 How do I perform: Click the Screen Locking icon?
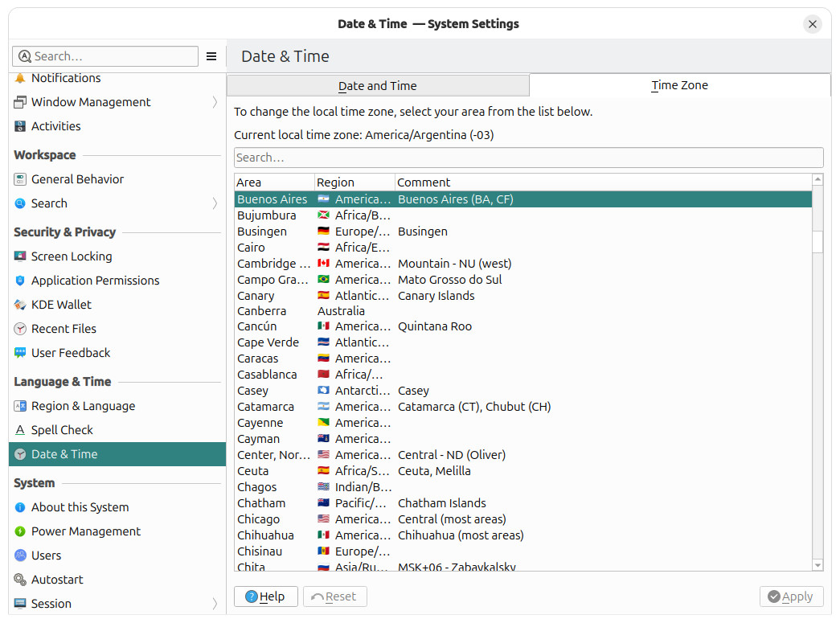20,256
